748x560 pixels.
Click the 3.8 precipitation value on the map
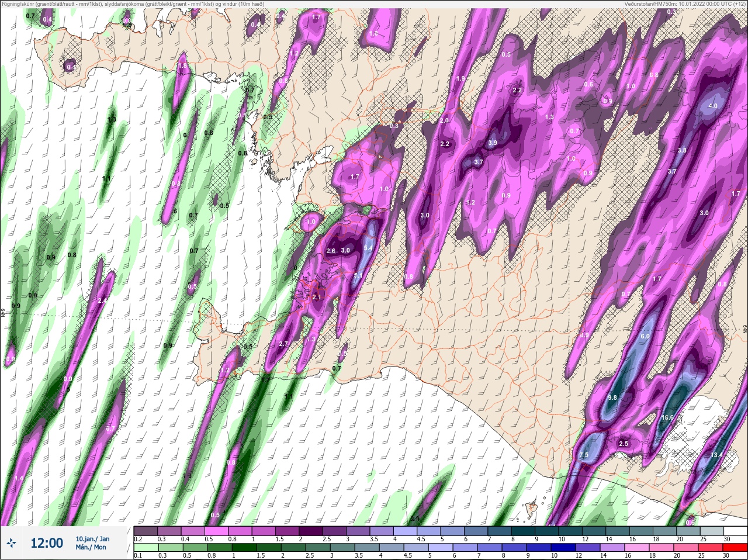(x=681, y=150)
